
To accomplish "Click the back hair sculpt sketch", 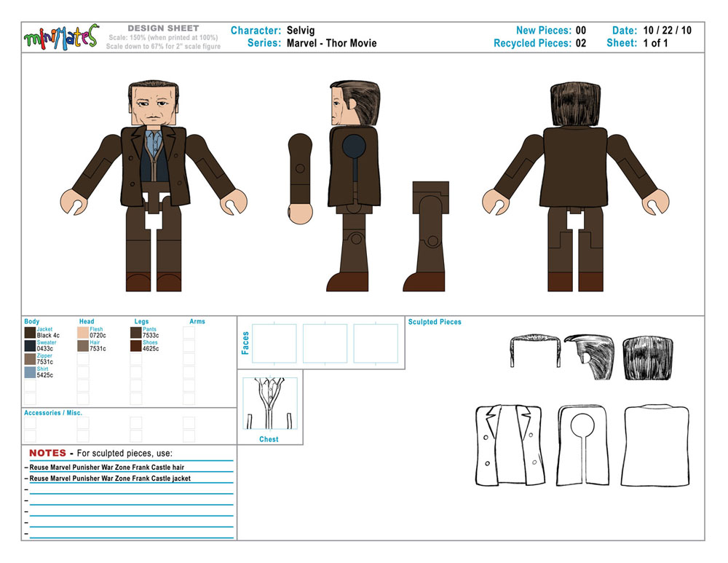I will [648, 358].
